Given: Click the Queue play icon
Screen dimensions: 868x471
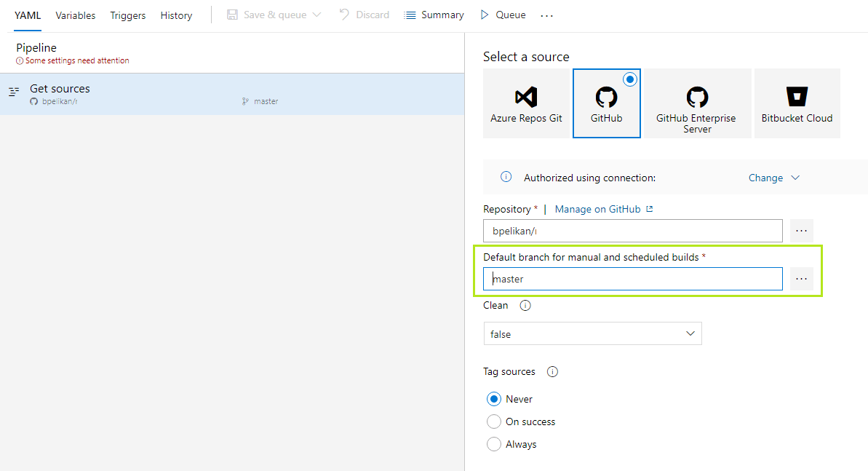Looking at the screenshot, I should tap(485, 15).
